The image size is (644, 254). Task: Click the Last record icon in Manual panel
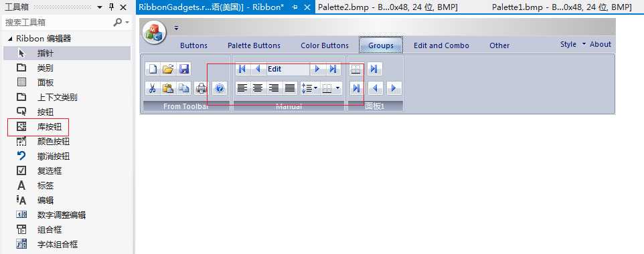point(333,69)
